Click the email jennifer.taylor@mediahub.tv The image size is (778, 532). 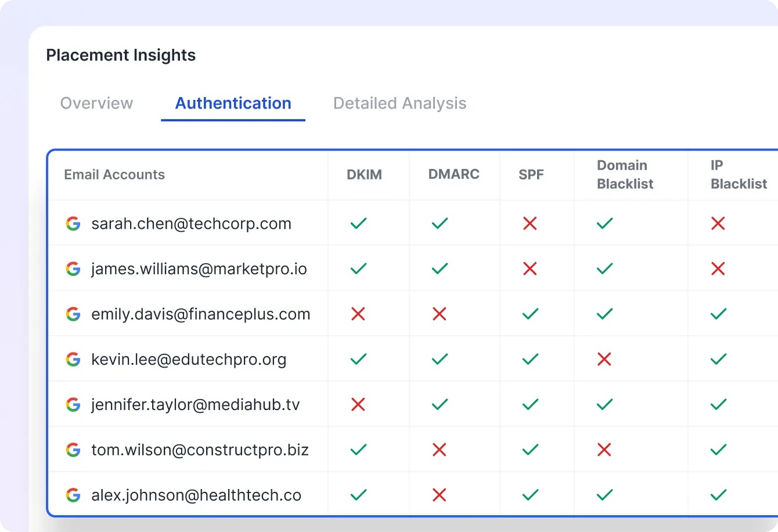(195, 405)
